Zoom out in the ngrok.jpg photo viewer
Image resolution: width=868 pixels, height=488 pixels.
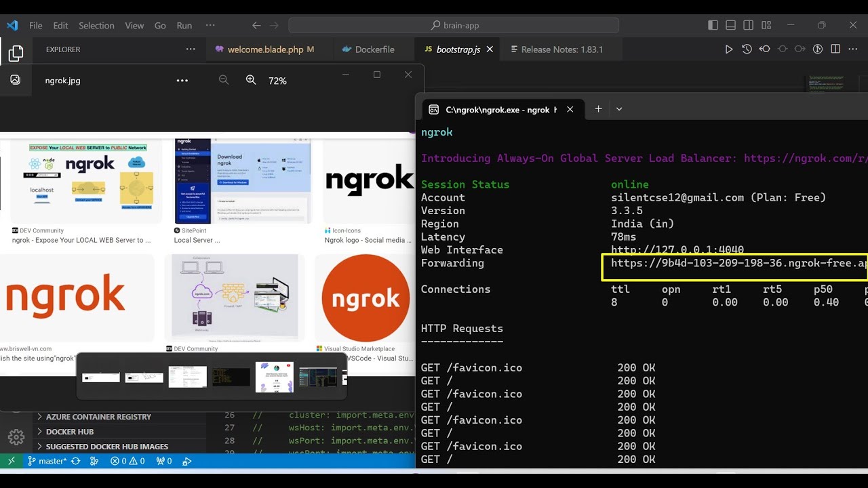[x=224, y=80]
